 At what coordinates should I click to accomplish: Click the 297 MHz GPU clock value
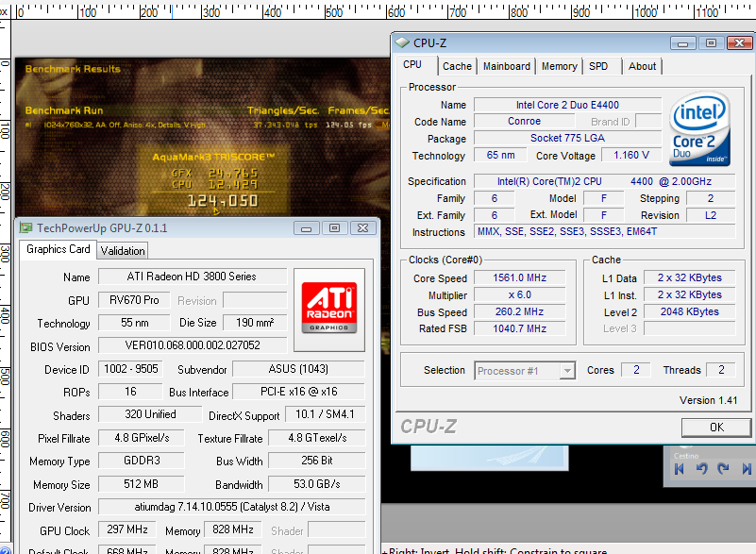click(127, 529)
